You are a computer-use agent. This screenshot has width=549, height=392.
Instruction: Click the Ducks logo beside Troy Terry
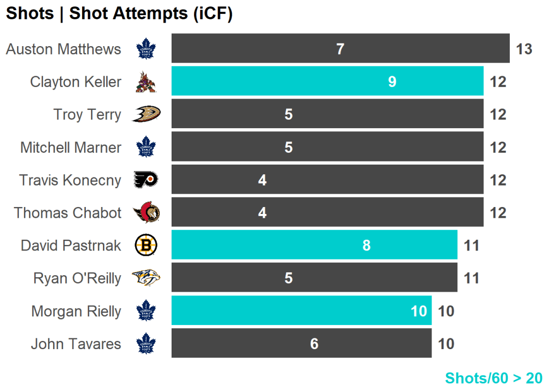click(x=146, y=115)
